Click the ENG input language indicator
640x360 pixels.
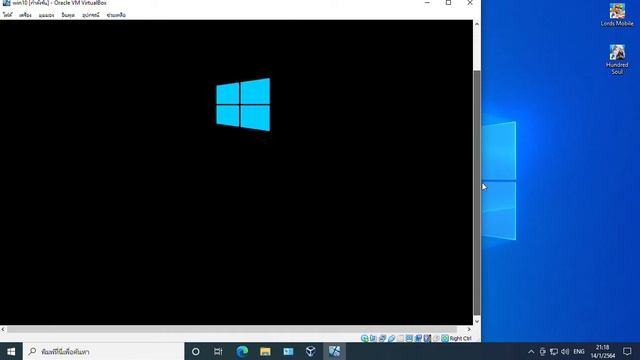[x=579, y=351]
